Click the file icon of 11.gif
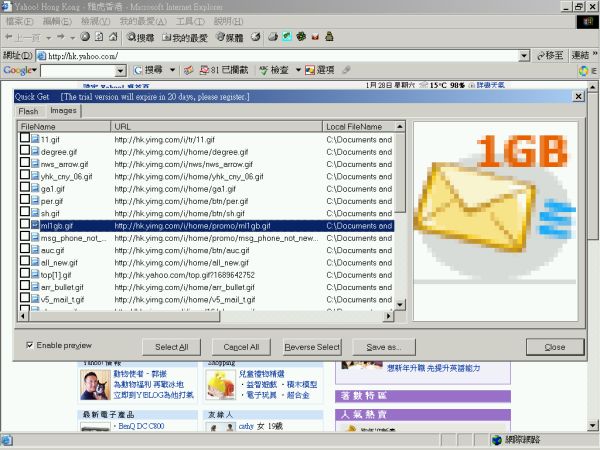The height and width of the screenshot is (450, 600). coord(35,139)
